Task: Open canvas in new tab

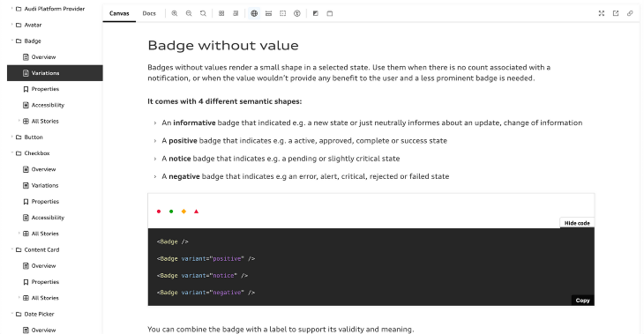Action: click(616, 13)
